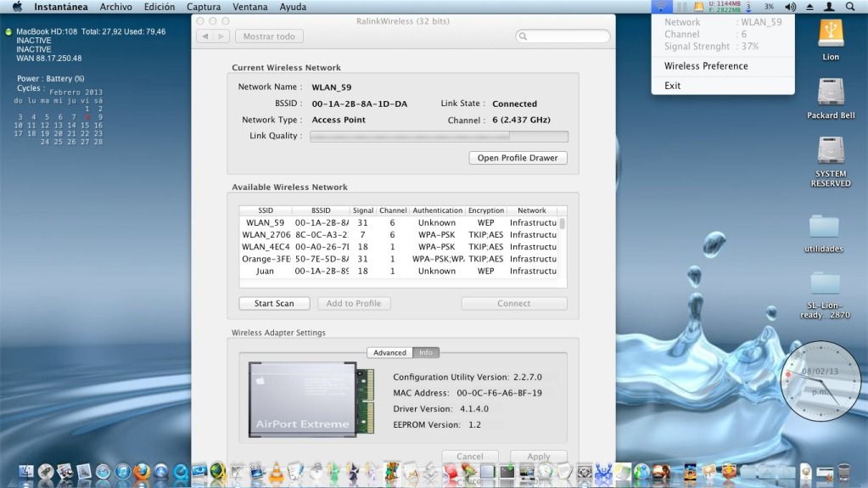Viewport: 868px width, 488px height.
Task: Open the utilidades folder on desktop
Action: pyautogui.click(x=823, y=227)
